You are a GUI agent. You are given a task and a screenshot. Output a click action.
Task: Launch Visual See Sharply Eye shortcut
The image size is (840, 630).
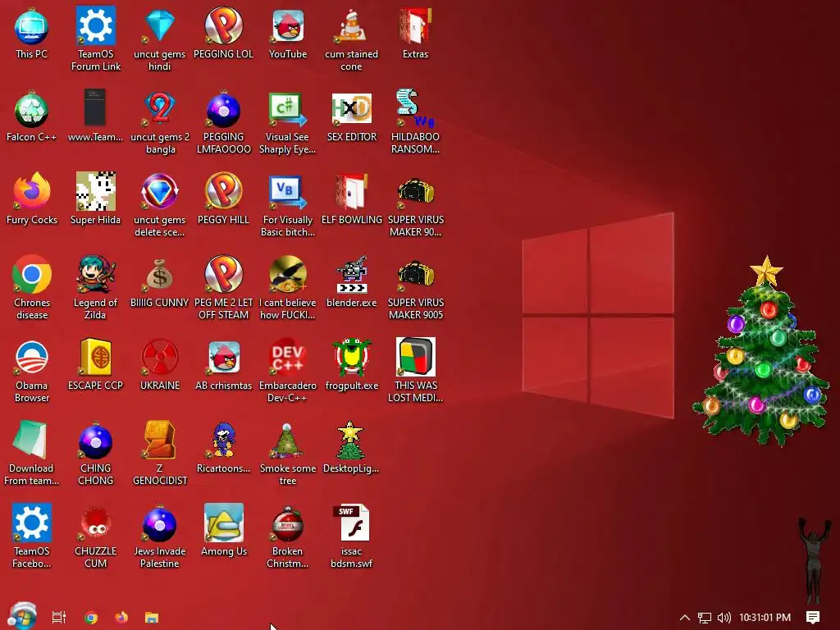coord(288,122)
